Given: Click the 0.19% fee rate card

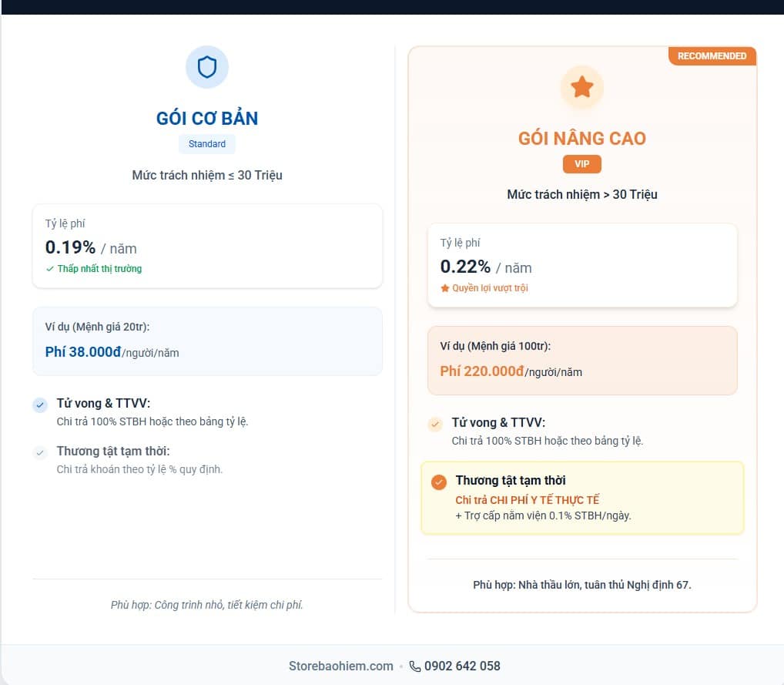Looking at the screenshot, I should click(207, 246).
